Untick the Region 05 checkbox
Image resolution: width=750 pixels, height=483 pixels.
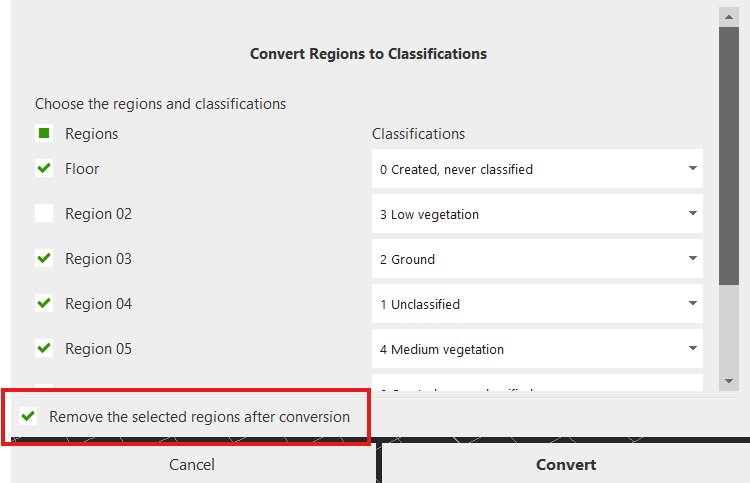point(44,348)
